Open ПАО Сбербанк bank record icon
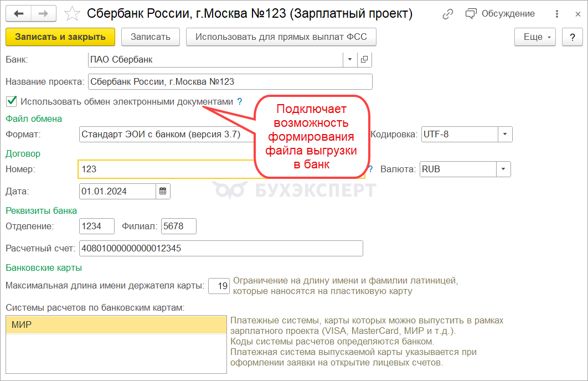 click(x=364, y=60)
